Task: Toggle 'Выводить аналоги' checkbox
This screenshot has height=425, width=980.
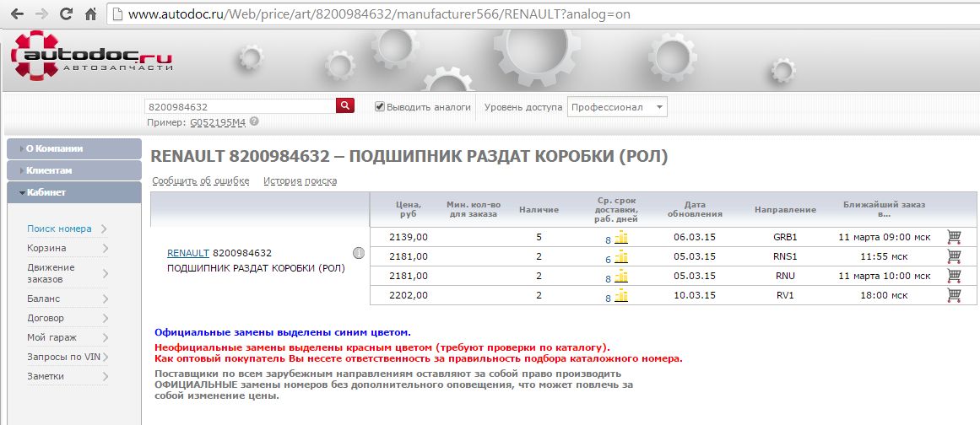Action: pyautogui.click(x=379, y=107)
